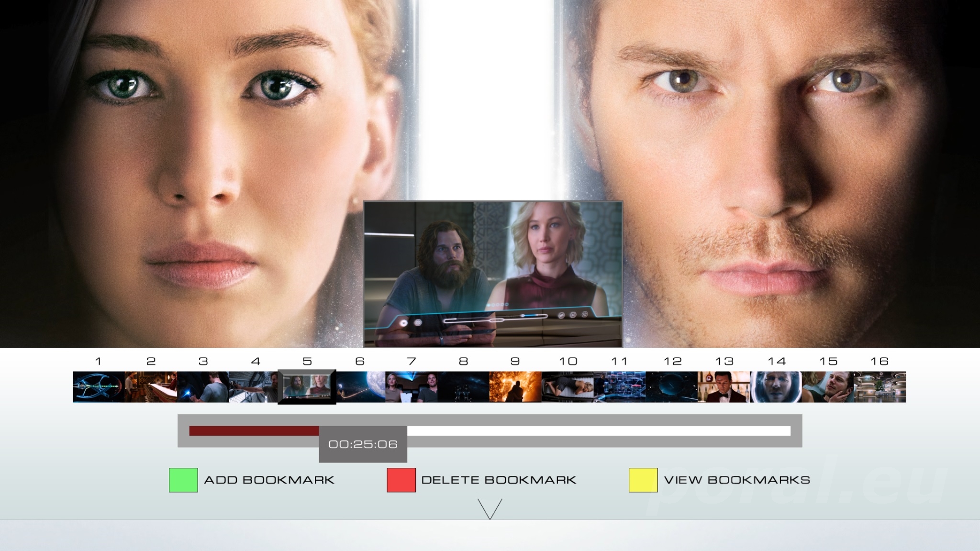Click chapter number 12 label
Image resolution: width=980 pixels, height=551 pixels.
click(x=672, y=361)
